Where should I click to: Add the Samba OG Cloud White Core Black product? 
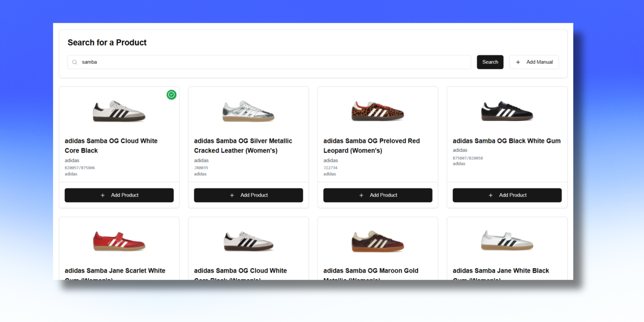119,195
